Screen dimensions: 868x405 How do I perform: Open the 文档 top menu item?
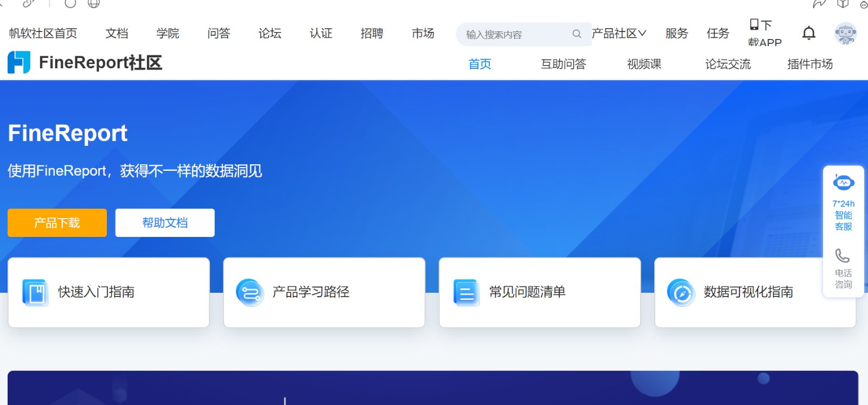click(x=117, y=34)
